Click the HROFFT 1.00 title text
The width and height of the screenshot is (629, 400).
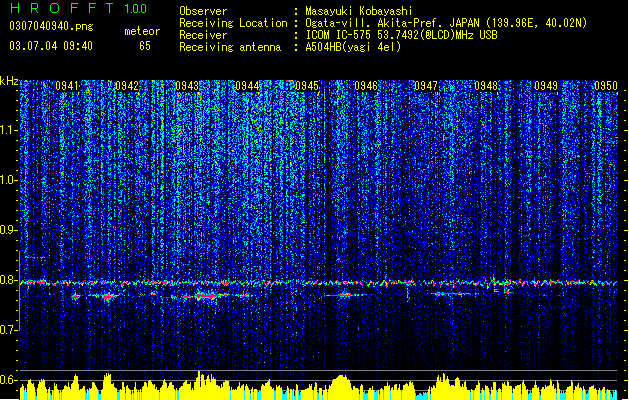click(x=78, y=8)
